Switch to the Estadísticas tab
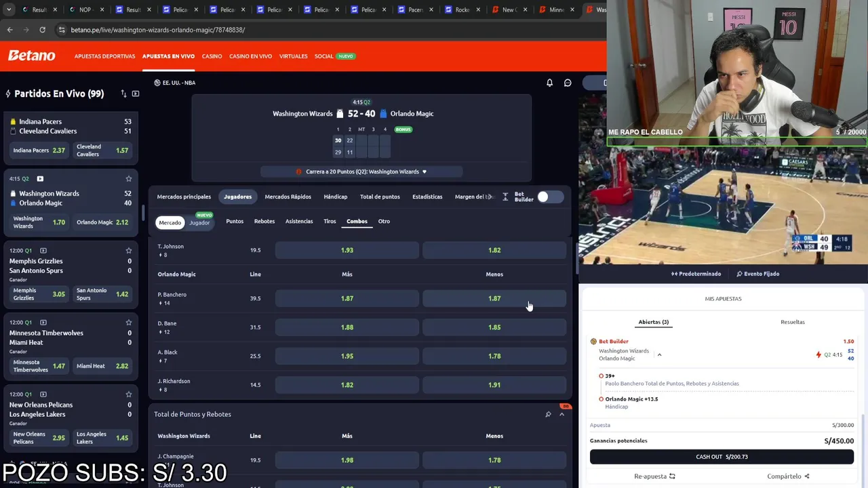The width and height of the screenshot is (868, 488). [x=427, y=197]
